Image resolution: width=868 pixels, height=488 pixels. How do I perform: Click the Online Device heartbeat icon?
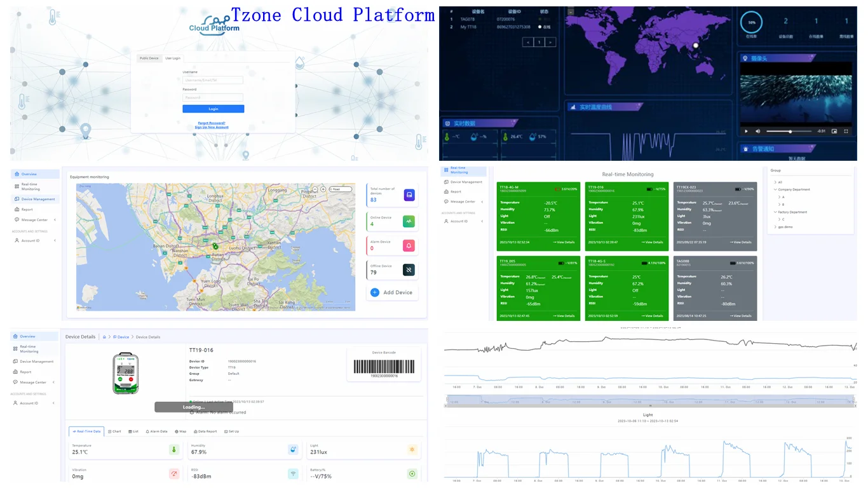[409, 221]
